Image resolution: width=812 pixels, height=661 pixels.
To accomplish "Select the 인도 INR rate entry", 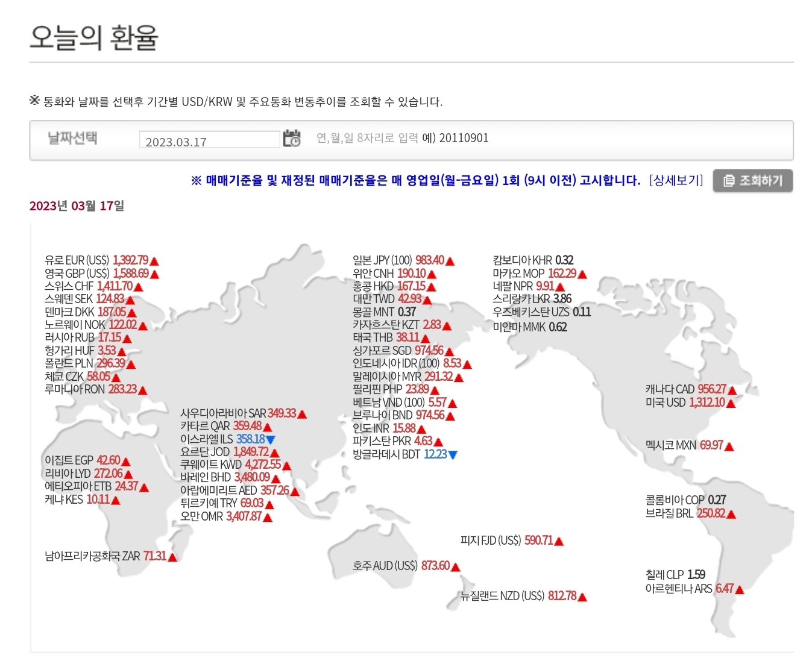I will (389, 428).
